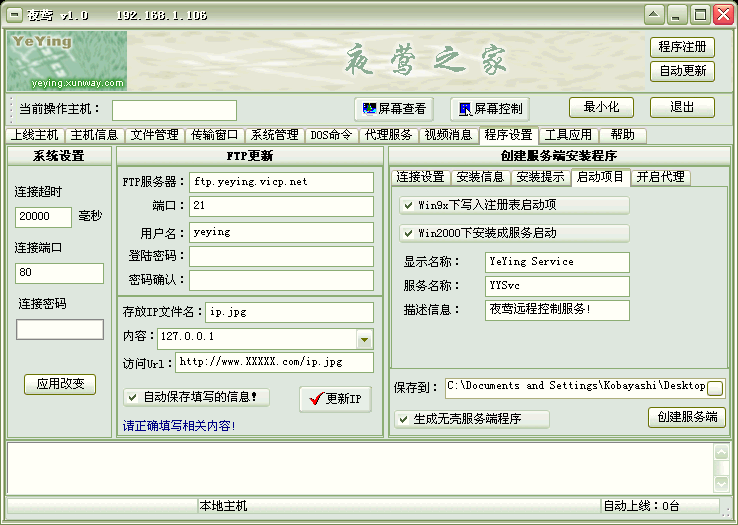Image resolution: width=738 pixels, height=525 pixels.
Task: Focus the FTP服务器 address field
Action: [281, 182]
